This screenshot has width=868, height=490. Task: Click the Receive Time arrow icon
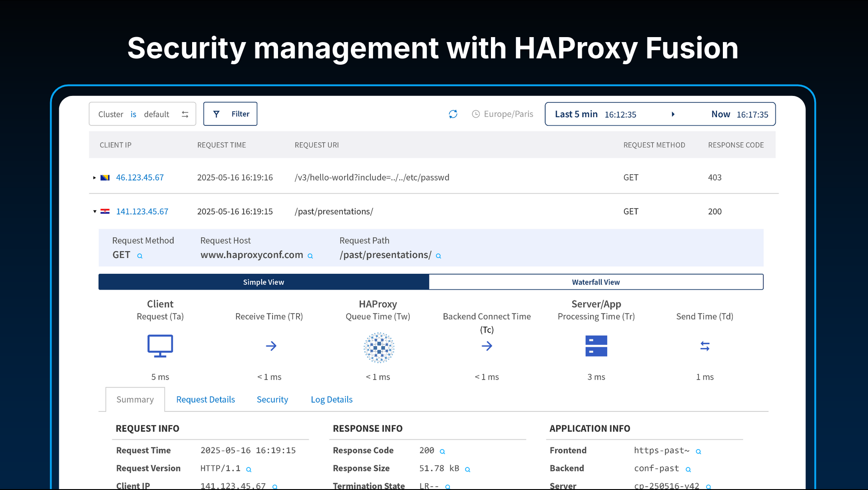[x=271, y=346]
